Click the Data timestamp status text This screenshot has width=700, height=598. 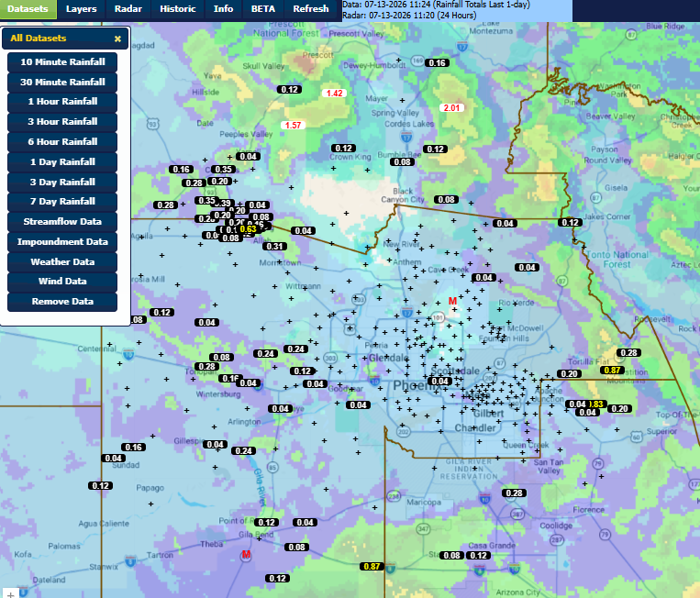coord(436,5)
